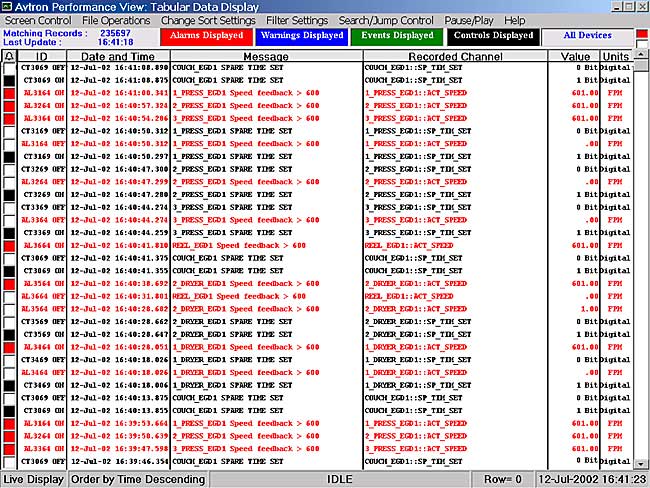Open the Screen Control menu
Image resolution: width=650 pixels, height=488 pixels.
point(38,20)
